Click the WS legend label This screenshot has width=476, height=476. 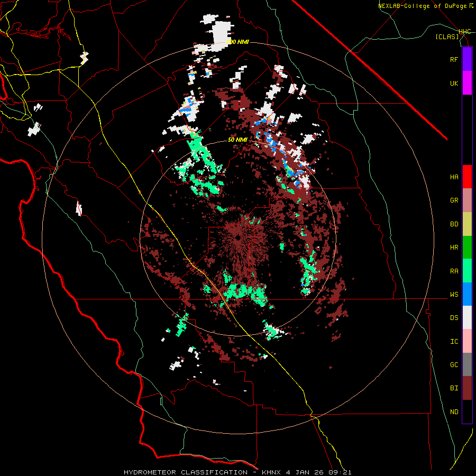tap(454, 294)
